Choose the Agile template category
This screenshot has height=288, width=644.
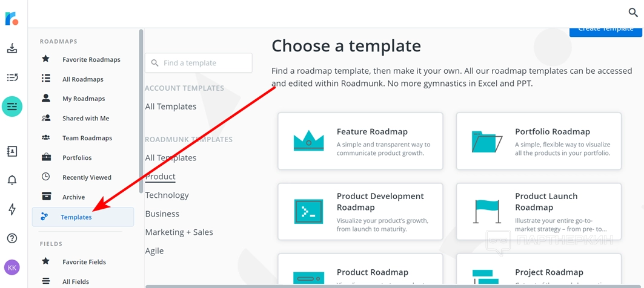154,251
